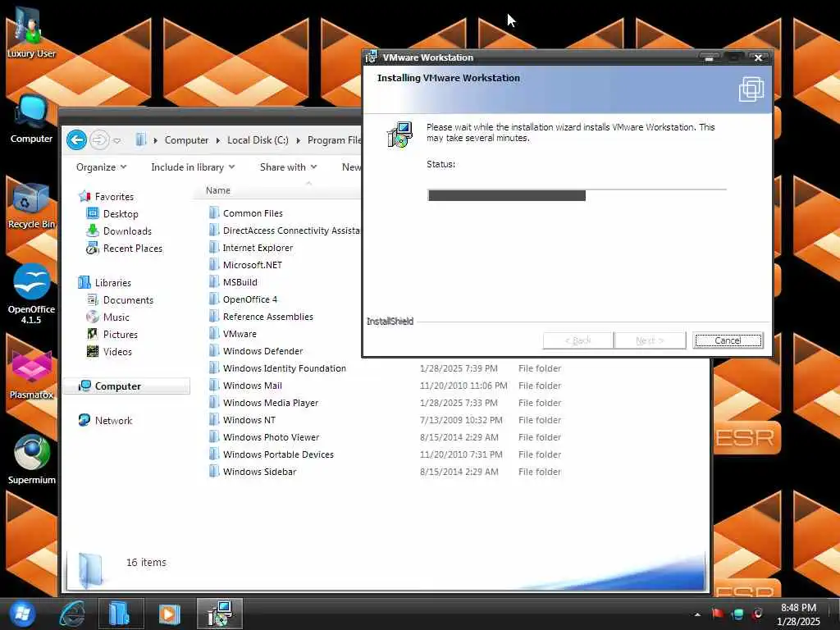
Task: Open the Include in library menu
Action: 193,167
